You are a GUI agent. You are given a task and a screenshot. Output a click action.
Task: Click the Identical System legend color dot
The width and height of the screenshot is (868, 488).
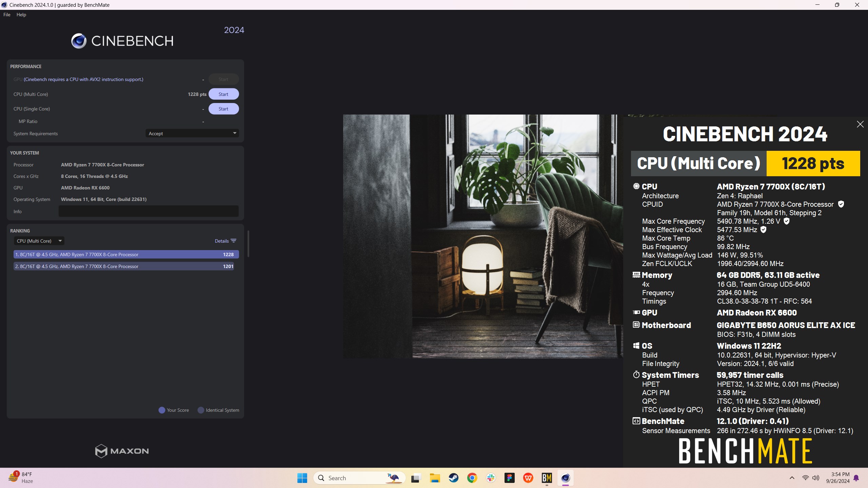tap(201, 410)
